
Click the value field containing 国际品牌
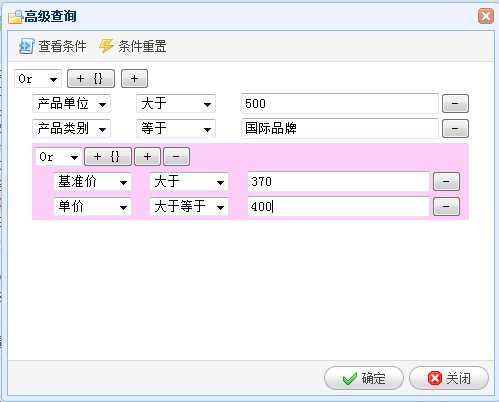coord(339,128)
